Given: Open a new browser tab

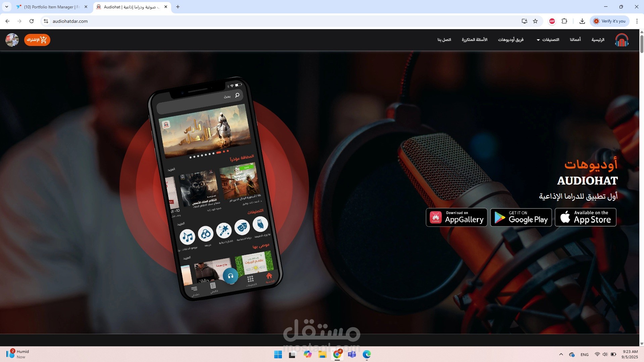Looking at the screenshot, I should [178, 7].
